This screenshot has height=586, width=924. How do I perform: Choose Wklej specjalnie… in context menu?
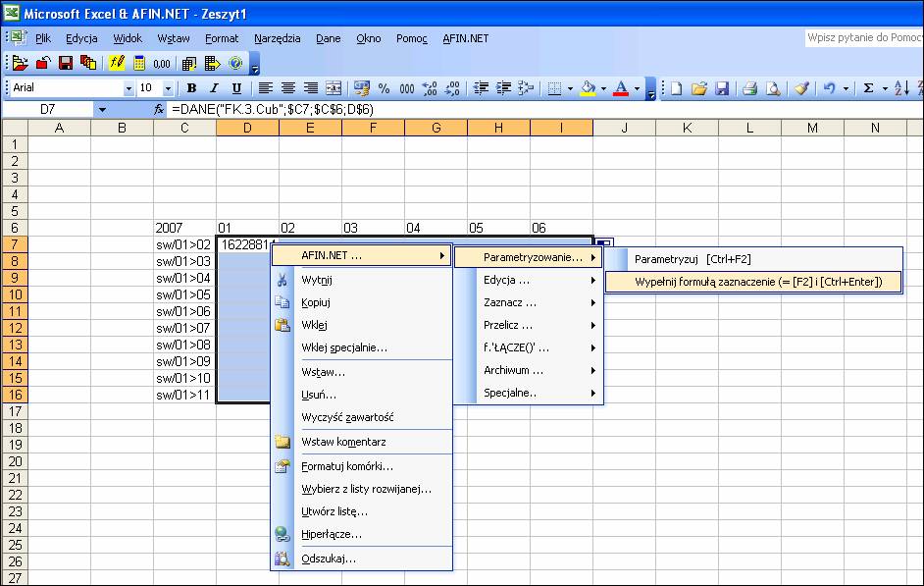click(361, 347)
